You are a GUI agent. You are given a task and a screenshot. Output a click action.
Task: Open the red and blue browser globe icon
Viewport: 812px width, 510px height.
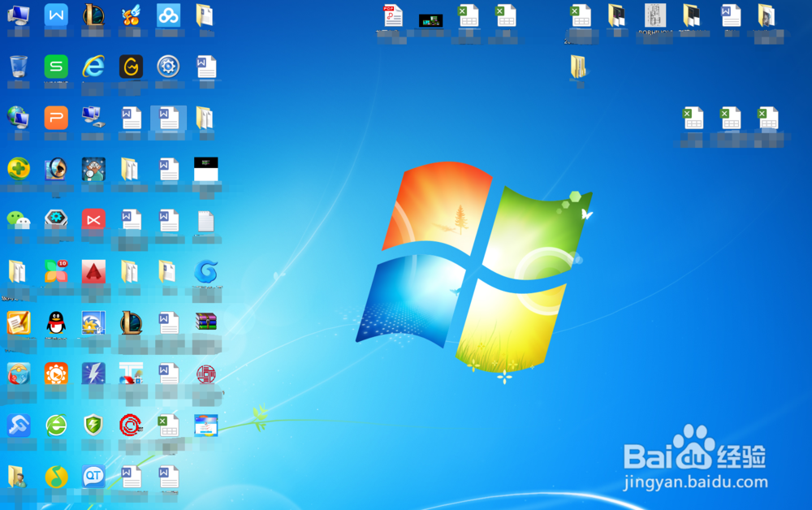[x=18, y=374]
